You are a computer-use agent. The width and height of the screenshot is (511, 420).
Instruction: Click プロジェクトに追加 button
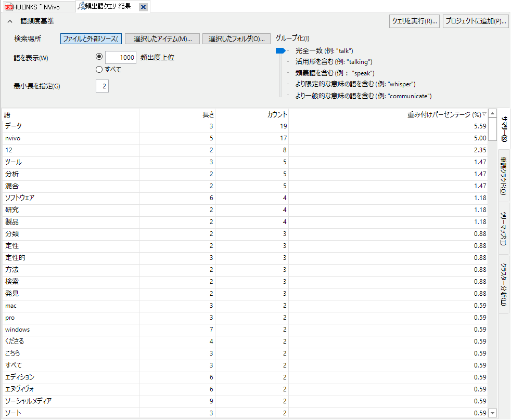coord(476,21)
